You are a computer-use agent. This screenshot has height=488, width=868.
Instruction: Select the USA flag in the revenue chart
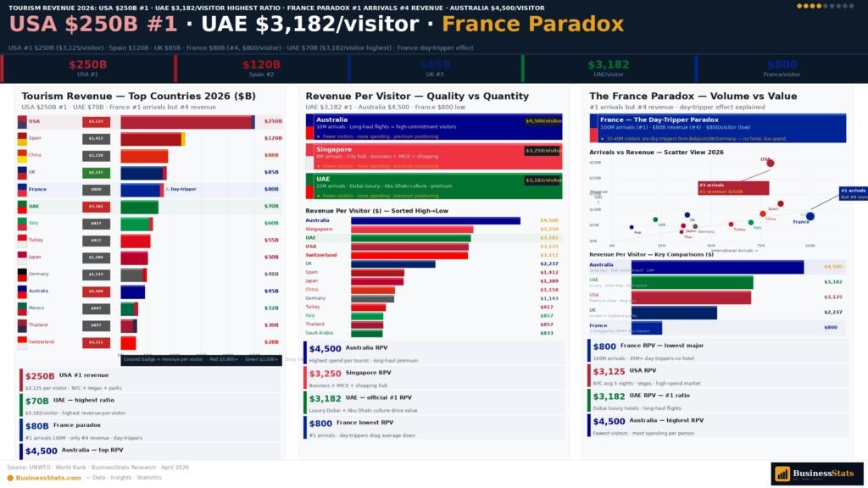(x=21, y=123)
